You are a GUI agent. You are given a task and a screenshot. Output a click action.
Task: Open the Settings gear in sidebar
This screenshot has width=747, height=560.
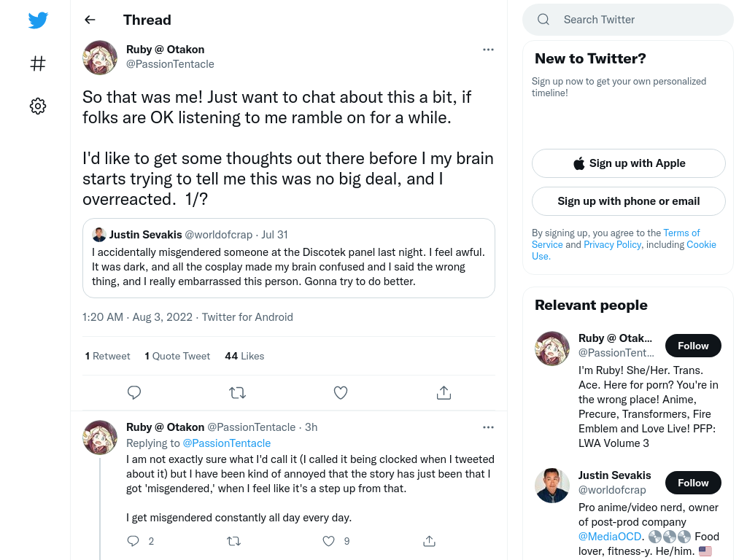point(38,106)
